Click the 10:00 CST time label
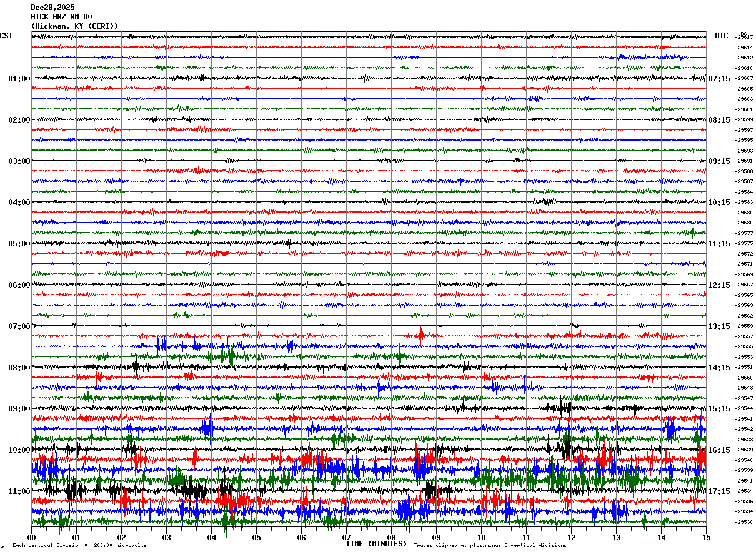Viewport: 756px width, 554px height. click(x=19, y=450)
